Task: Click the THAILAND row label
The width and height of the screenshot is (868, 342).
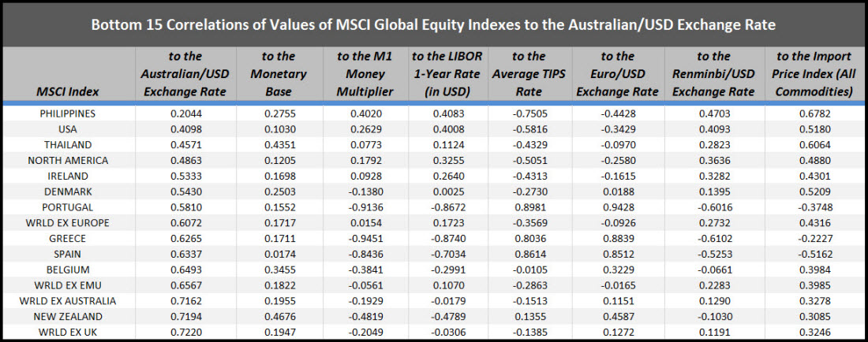Action: [x=68, y=145]
